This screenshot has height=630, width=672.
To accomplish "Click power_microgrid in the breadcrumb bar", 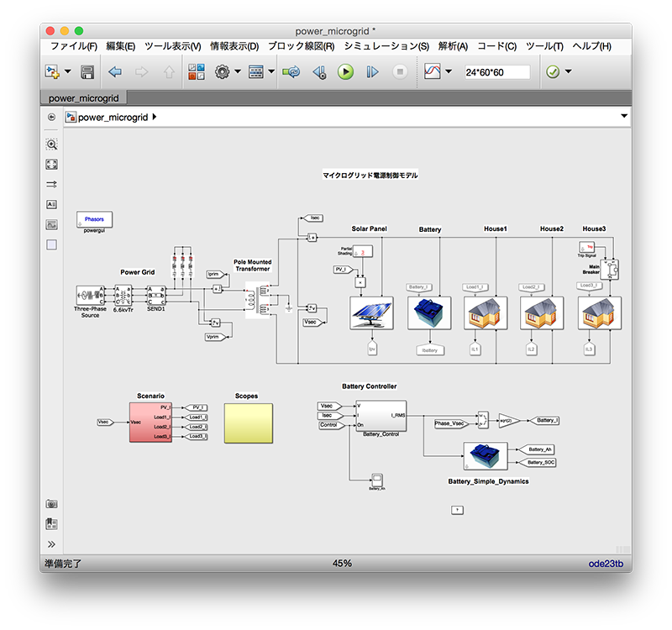I will 113,118.
